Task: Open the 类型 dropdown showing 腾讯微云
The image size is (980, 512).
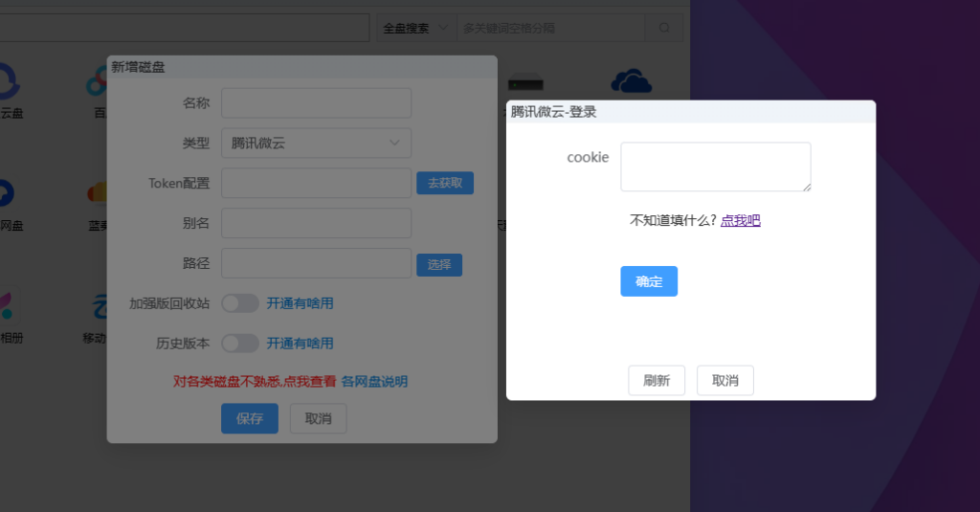Action: coord(316,144)
